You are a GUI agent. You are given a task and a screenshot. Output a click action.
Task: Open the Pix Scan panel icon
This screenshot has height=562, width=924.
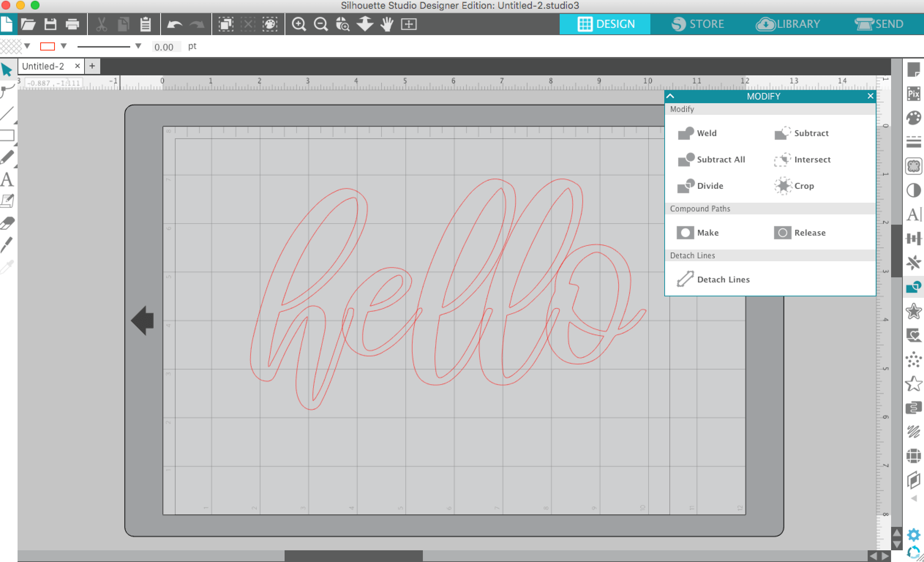(x=913, y=94)
